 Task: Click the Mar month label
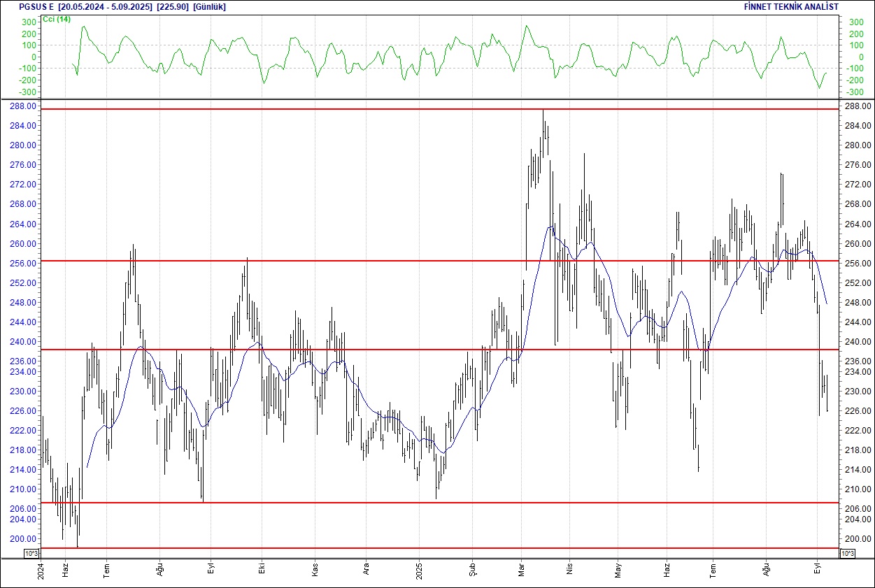coord(520,571)
